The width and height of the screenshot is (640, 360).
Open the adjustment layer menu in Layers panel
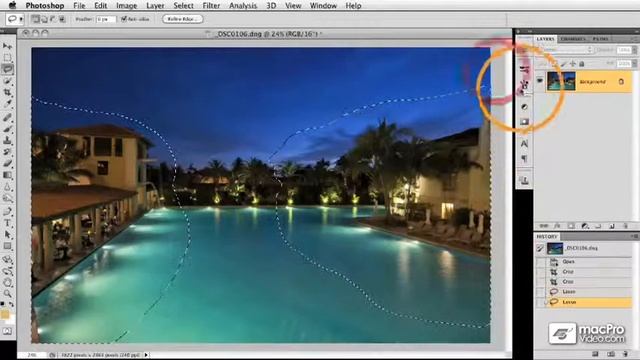tap(584, 226)
